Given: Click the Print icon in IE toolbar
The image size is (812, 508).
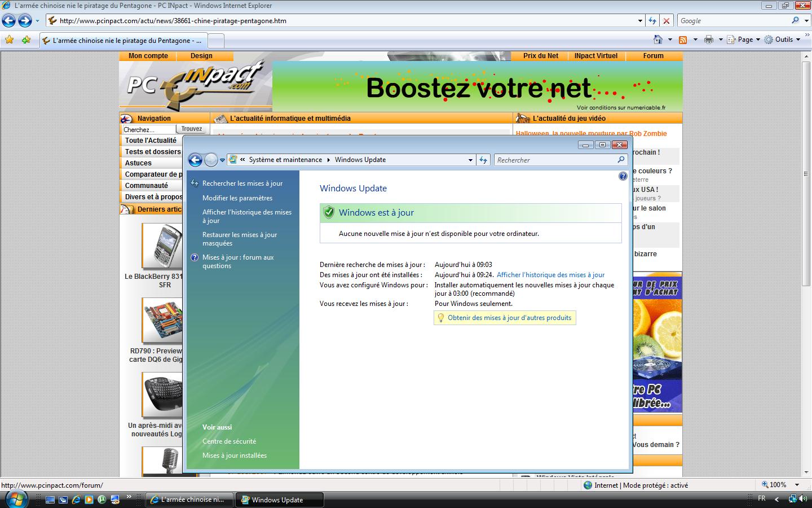Looking at the screenshot, I should pyautogui.click(x=709, y=40).
